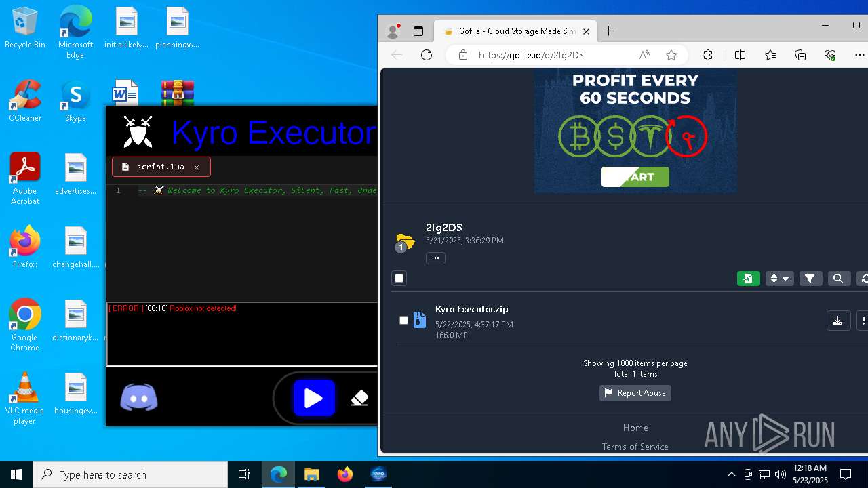Click the START button on the ad banner
Viewport: 868px width, 488px height.
click(x=635, y=177)
